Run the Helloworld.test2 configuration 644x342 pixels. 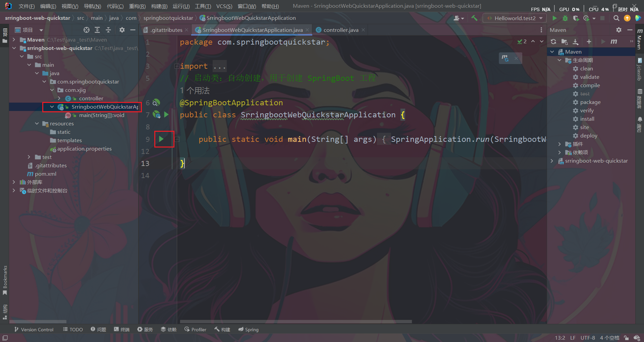pos(554,18)
